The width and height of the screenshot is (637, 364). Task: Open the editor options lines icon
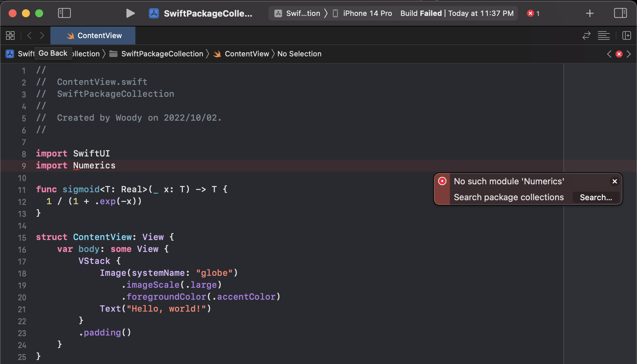[x=603, y=35]
